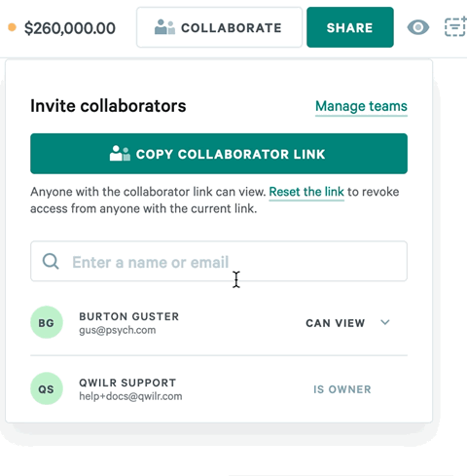
Task: Click the people icon in Collaborate button
Action: [164, 27]
